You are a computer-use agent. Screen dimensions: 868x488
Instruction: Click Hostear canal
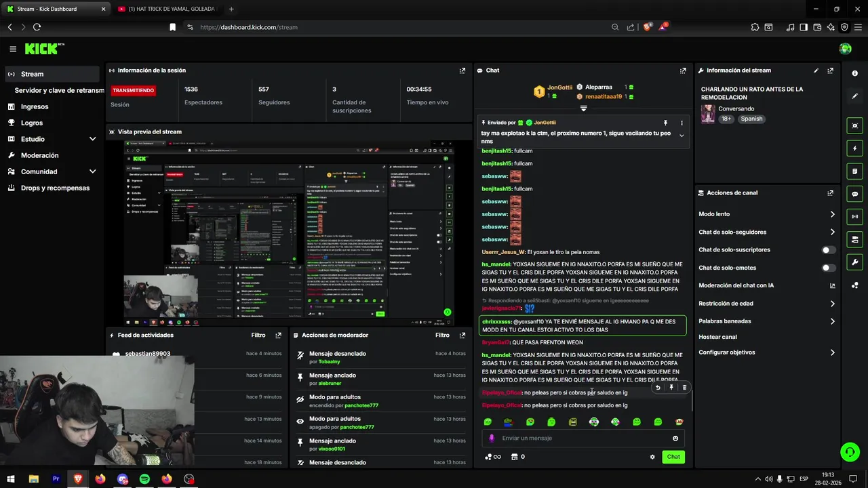pyautogui.click(x=717, y=337)
